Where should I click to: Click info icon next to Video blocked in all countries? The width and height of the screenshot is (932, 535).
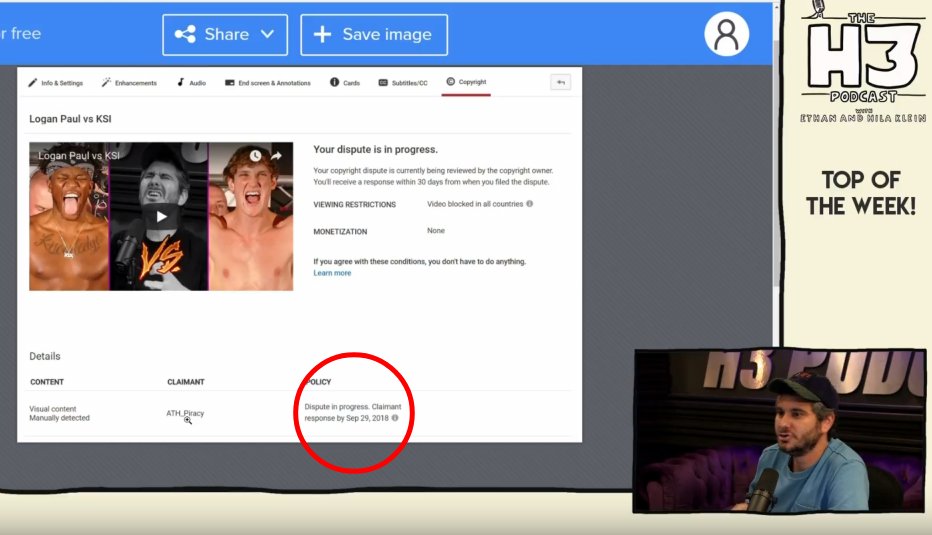click(530, 203)
